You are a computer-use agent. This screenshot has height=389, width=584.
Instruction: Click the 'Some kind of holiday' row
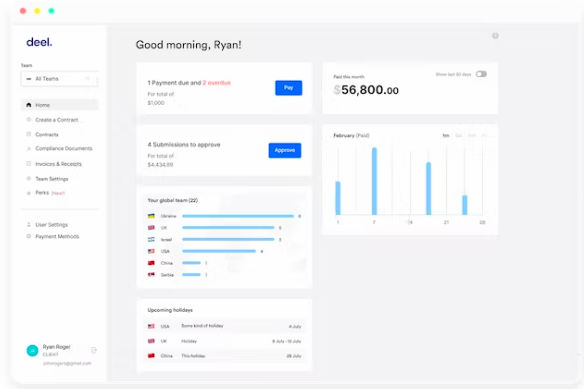[x=224, y=326]
